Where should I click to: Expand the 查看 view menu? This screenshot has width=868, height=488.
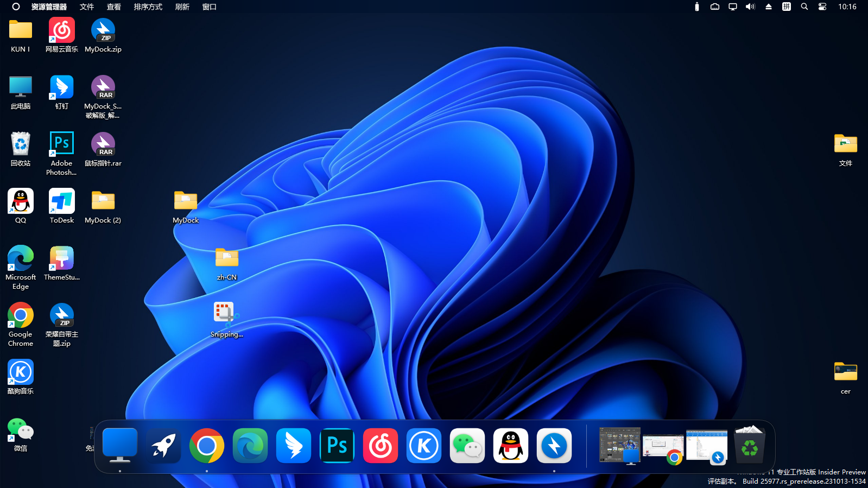pyautogui.click(x=113, y=7)
